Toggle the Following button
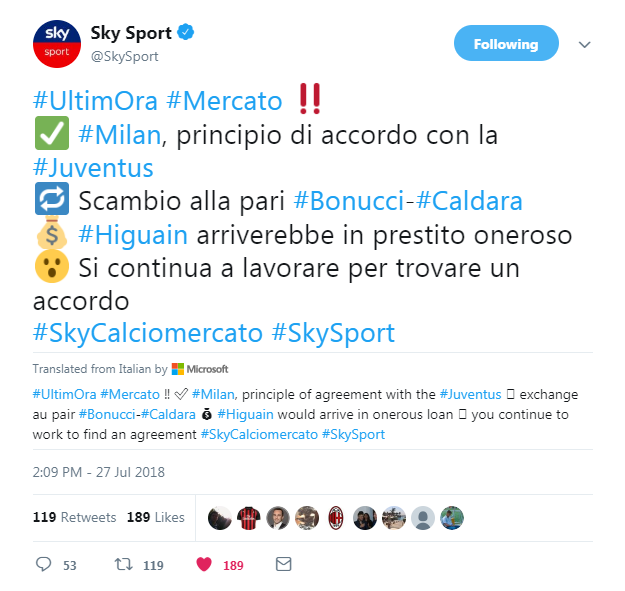This screenshot has height=591, width=625. coord(506,43)
